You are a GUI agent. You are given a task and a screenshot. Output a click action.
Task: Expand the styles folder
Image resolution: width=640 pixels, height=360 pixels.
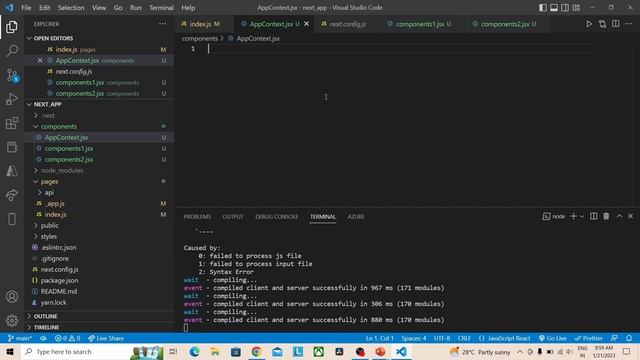(99, 236)
